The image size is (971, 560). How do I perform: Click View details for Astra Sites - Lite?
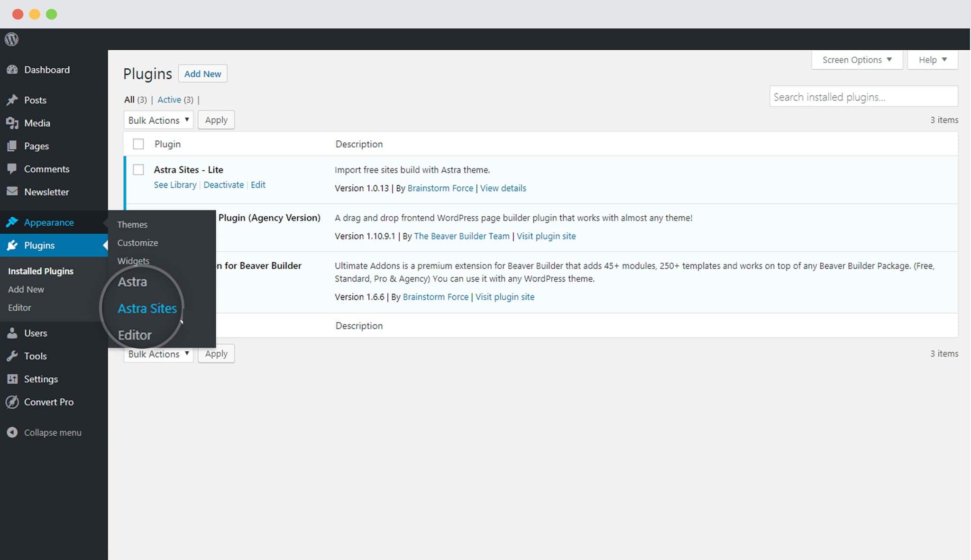[x=503, y=188]
